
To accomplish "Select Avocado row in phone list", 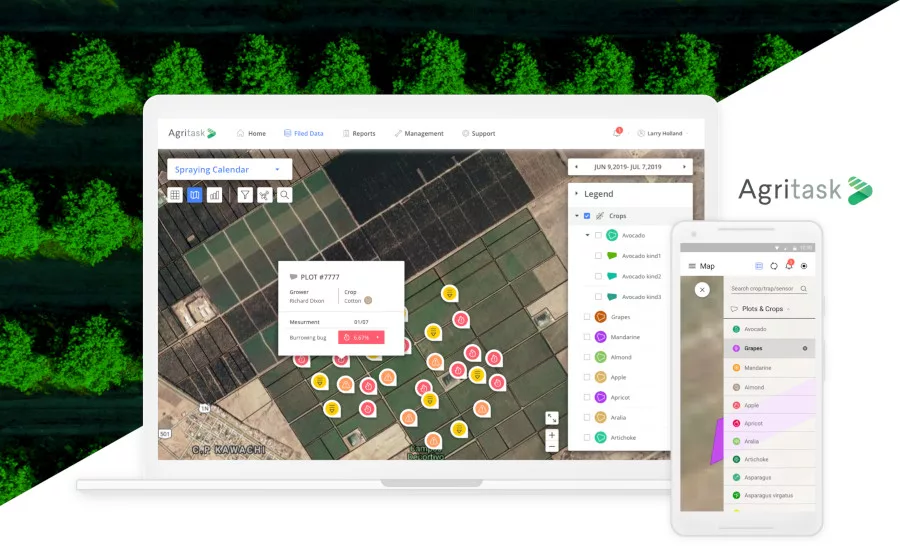I will [x=769, y=329].
